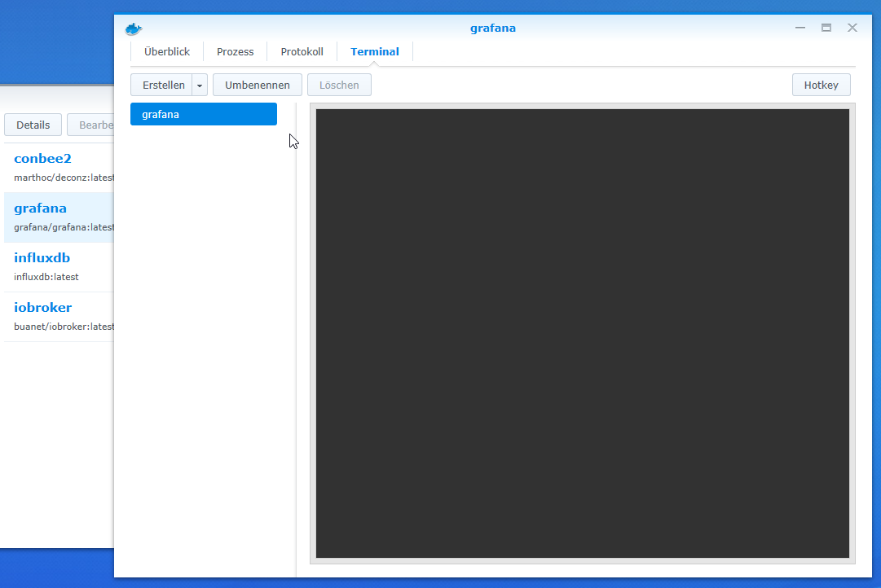881x588 pixels.
Task: Expand the Erstellen dropdown arrow
Action: click(x=200, y=85)
